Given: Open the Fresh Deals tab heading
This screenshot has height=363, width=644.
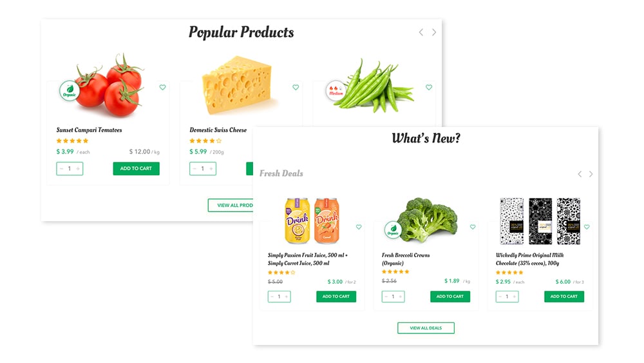Looking at the screenshot, I should [281, 173].
